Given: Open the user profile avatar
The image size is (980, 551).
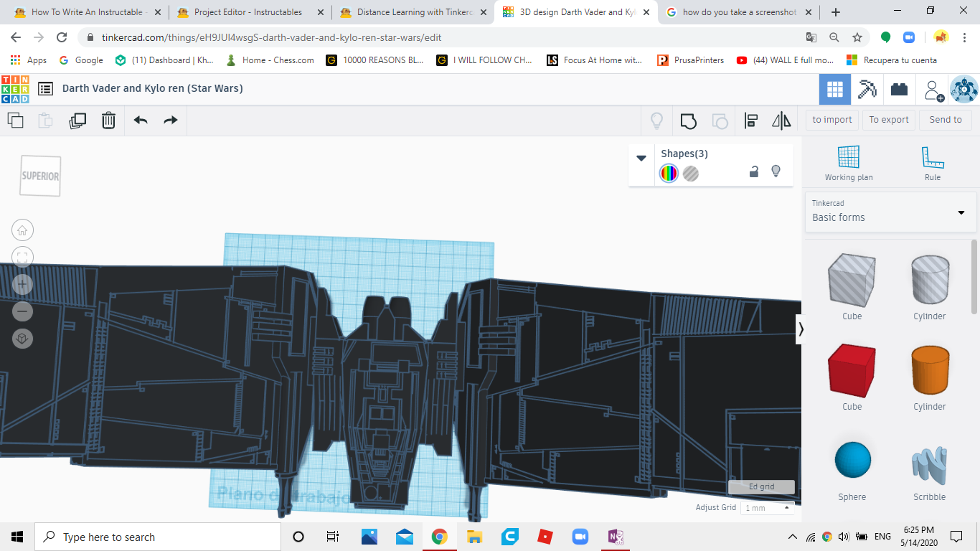Looking at the screenshot, I should tap(963, 90).
